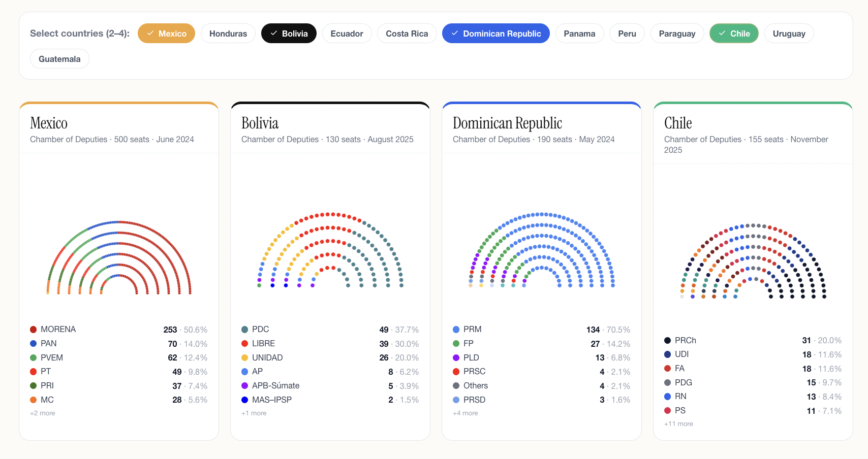Select the Panama country chip
The width and height of the screenshot is (868, 459).
579,34
